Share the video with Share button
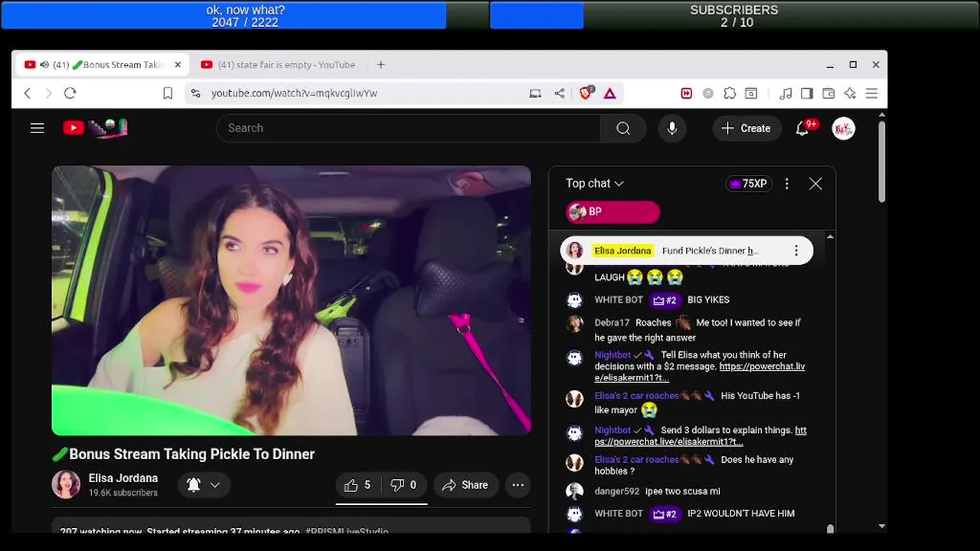Screen dimensions: 980x551 click(465, 485)
